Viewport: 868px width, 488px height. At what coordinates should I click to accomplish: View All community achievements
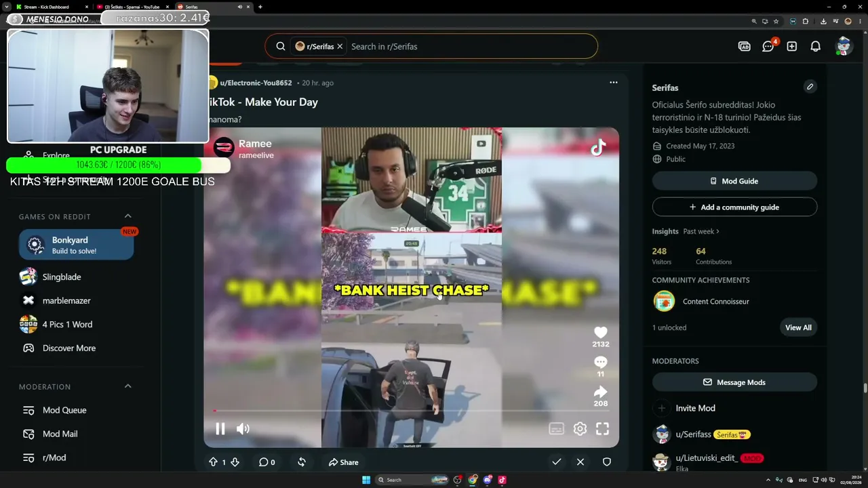click(798, 327)
